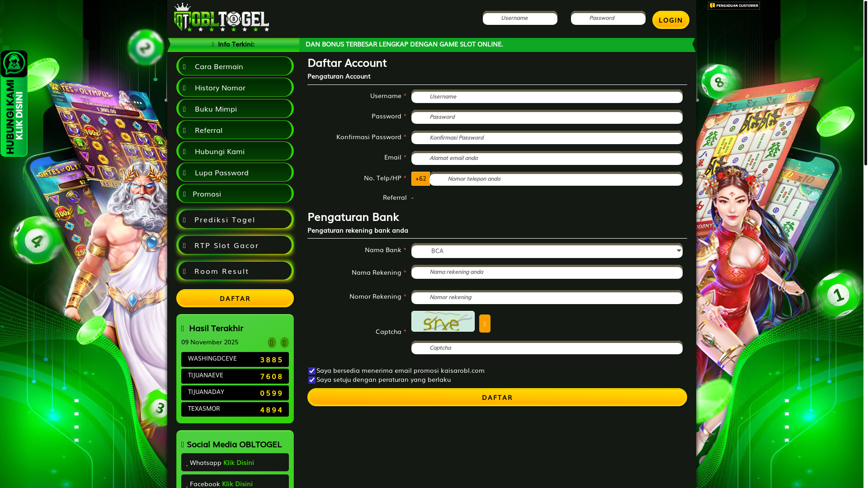The width and height of the screenshot is (868, 488).
Task: Open Buku Mimpi menu item
Action: coord(235,108)
